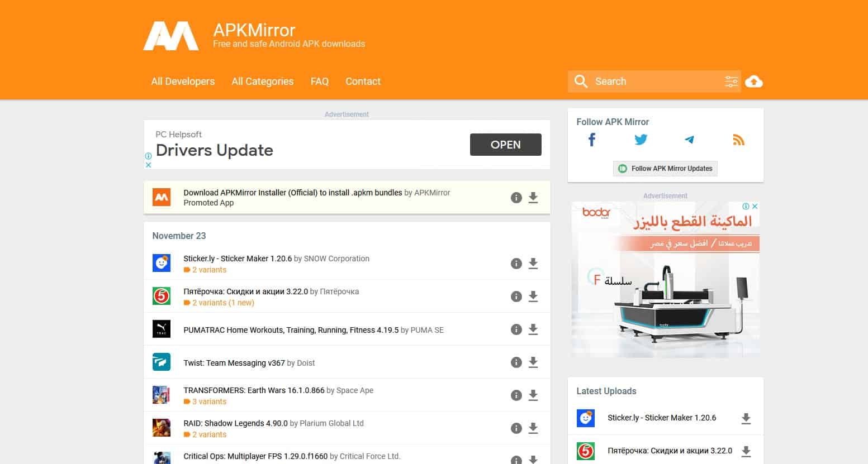The width and height of the screenshot is (868, 464).
Task: Show info for PUMATRAC Home Workouts
Action: point(516,329)
